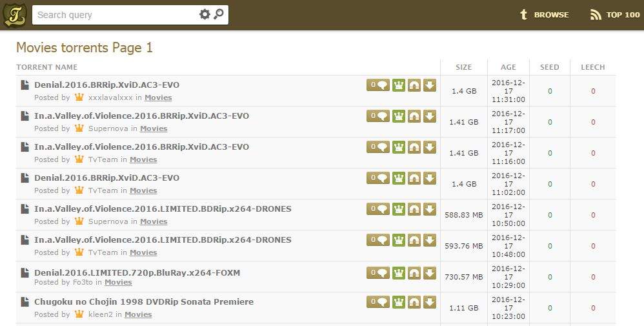Image resolution: width=644 pixels, height=326 pixels.
Task: Click green crown on TvTeam's Valley BRRip row
Action: coord(398,147)
